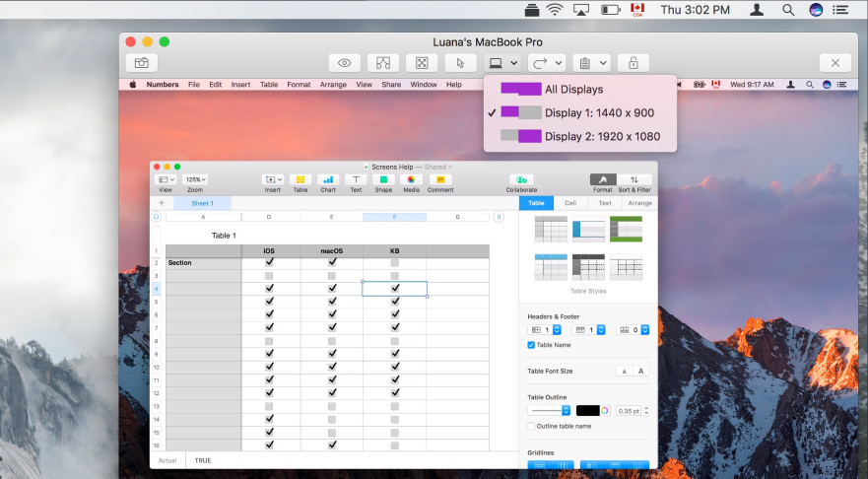Open the Numbers application menu
This screenshot has width=868, height=479.
[x=163, y=85]
